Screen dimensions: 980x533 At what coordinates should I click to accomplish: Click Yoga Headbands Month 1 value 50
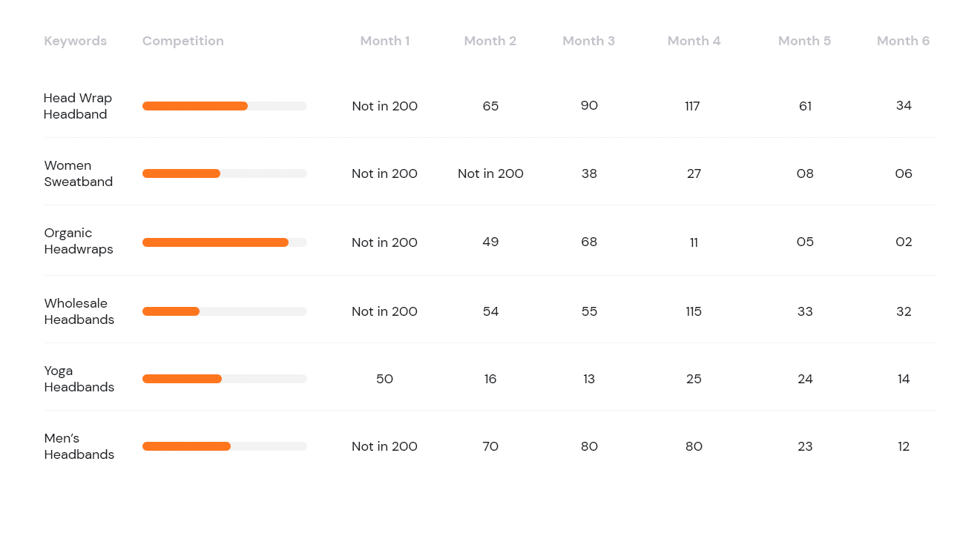(384, 379)
